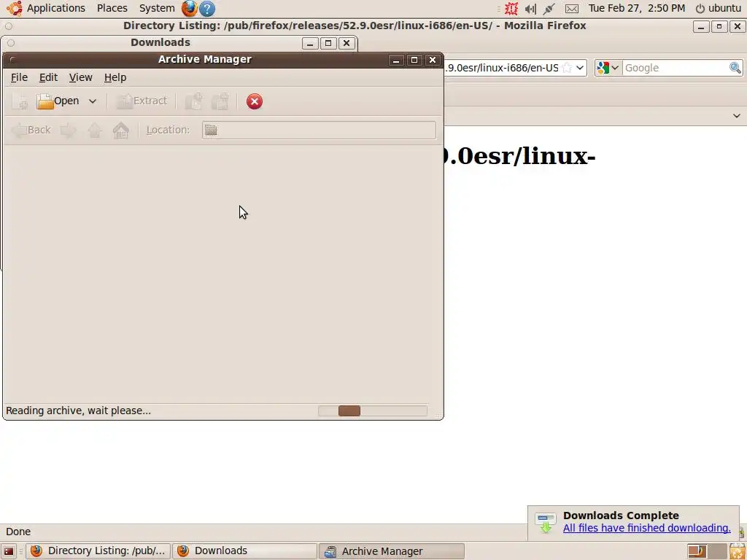Click the clock showing Tue Feb 27
The image size is (747, 560).
pyautogui.click(x=636, y=8)
